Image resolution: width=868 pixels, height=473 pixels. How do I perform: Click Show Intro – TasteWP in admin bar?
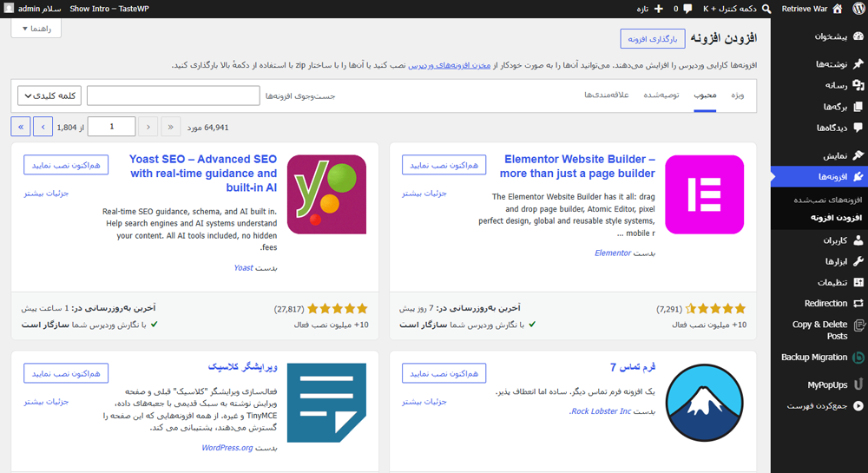click(x=109, y=9)
